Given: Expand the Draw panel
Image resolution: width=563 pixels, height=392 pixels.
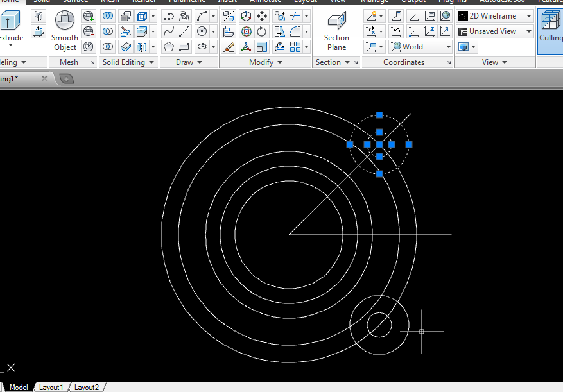Looking at the screenshot, I should click(189, 62).
